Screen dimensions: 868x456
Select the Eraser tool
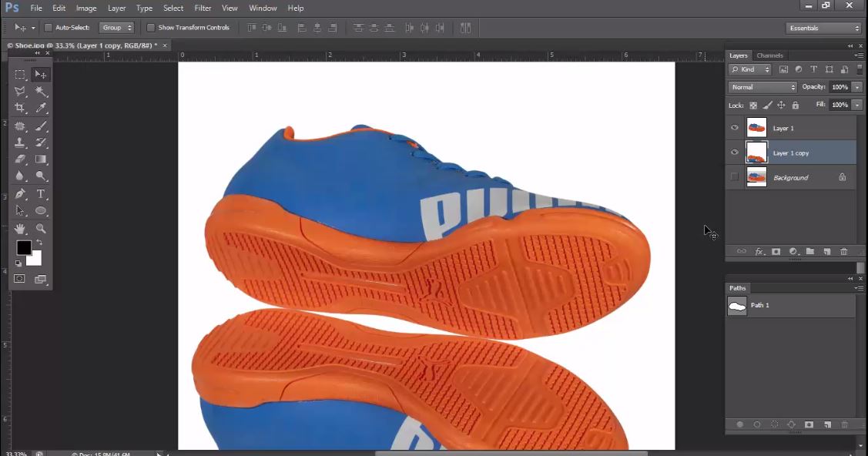tap(20, 159)
